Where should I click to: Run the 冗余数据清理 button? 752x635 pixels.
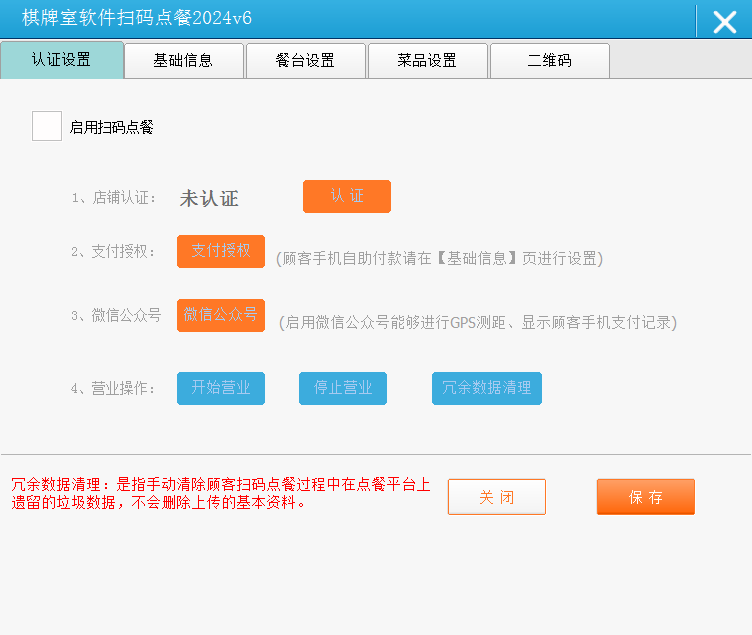487,388
